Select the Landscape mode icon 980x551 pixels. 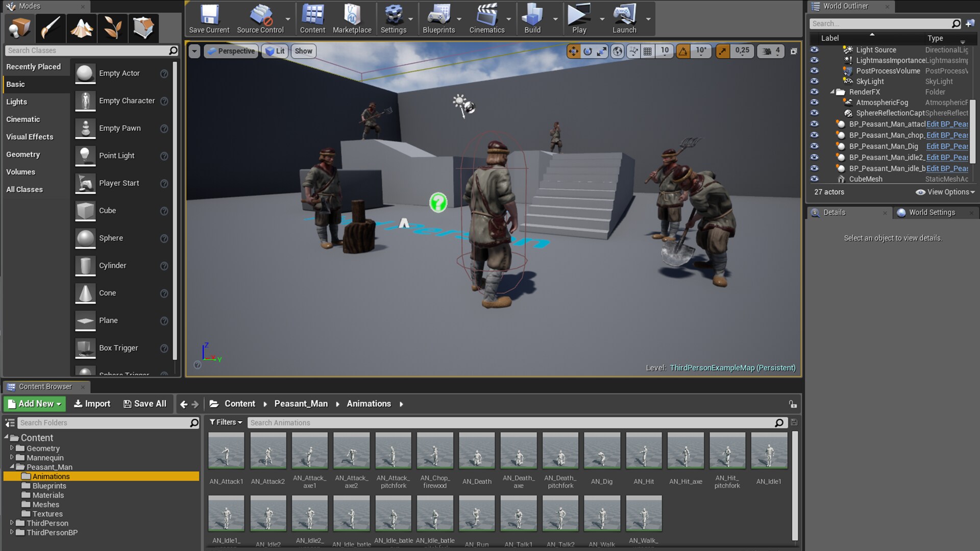click(81, 28)
